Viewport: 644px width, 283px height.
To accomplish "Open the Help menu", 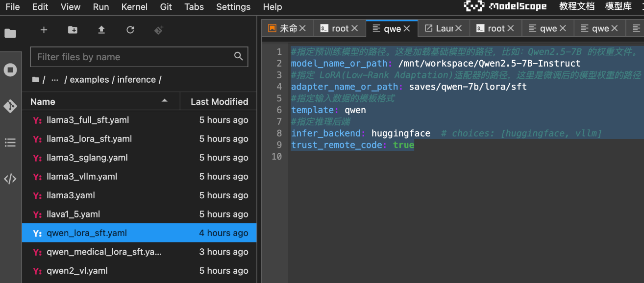I will 272,7.
